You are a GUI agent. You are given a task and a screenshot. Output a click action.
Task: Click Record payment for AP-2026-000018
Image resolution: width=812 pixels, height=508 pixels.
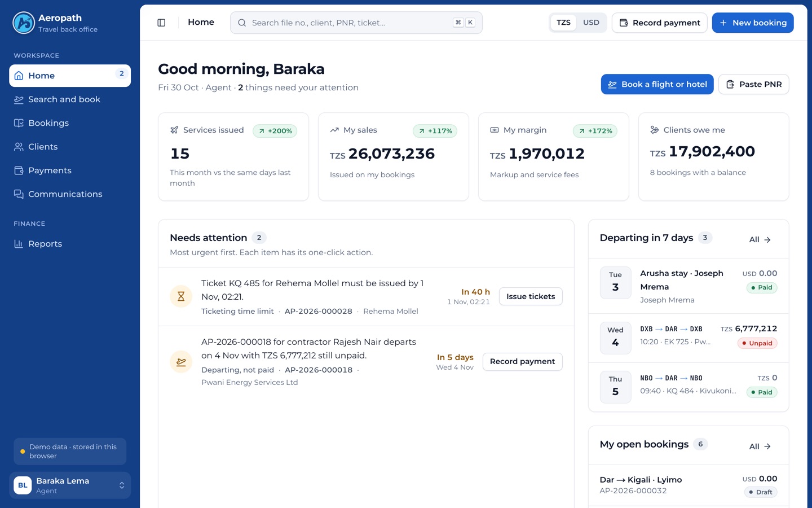point(522,362)
